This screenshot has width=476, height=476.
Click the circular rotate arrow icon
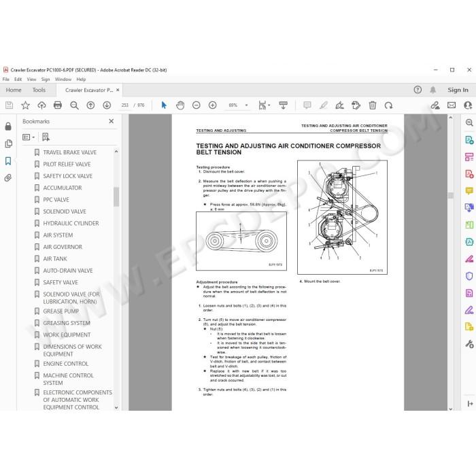pyautogui.click(x=388, y=105)
